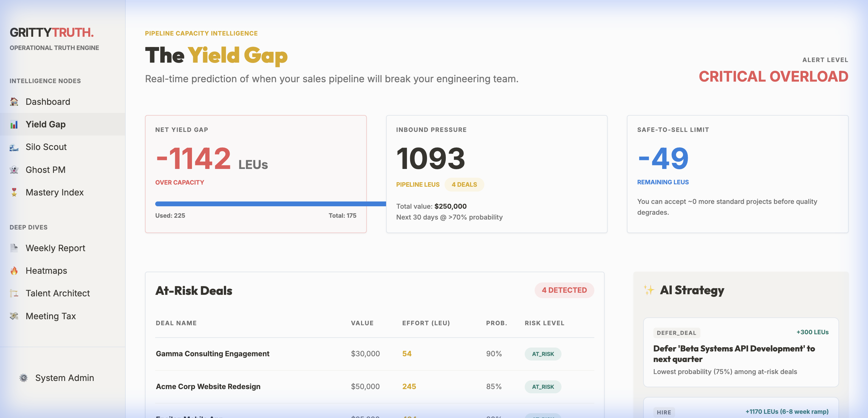Click the Dashboard house icon
The width and height of the screenshot is (868, 418).
[x=14, y=101]
